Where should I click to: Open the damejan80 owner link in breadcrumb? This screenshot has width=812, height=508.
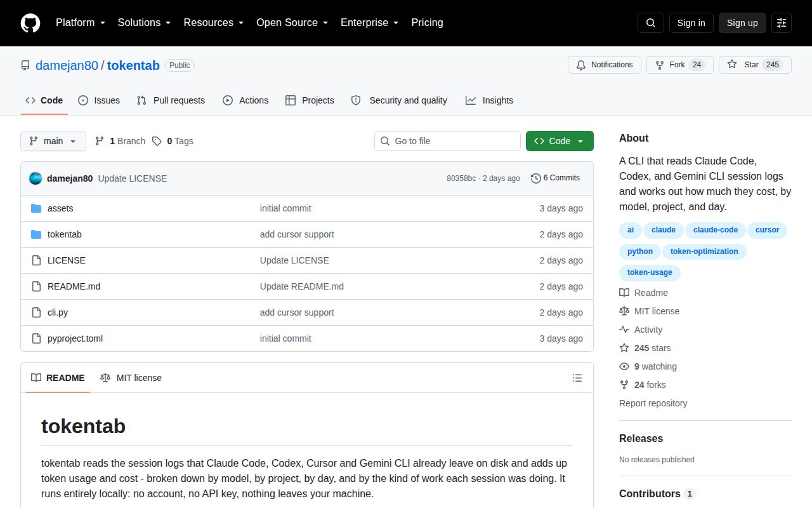(x=67, y=65)
